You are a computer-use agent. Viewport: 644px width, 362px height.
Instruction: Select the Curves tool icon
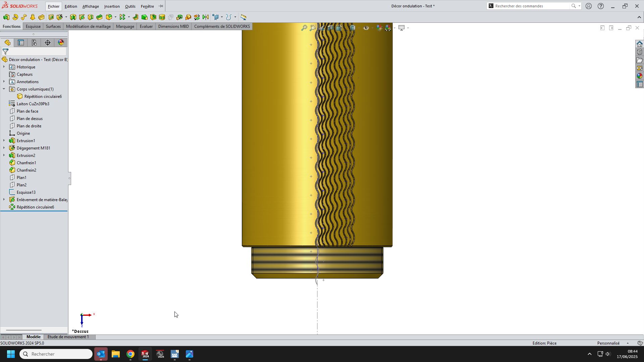point(229,17)
